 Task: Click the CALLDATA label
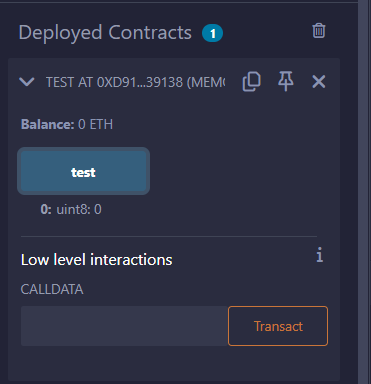tap(52, 289)
